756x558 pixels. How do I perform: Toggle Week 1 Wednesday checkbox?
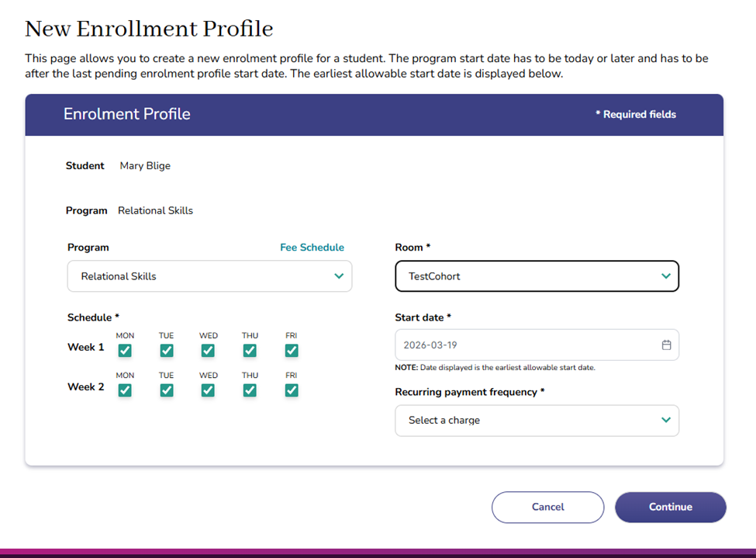(208, 351)
